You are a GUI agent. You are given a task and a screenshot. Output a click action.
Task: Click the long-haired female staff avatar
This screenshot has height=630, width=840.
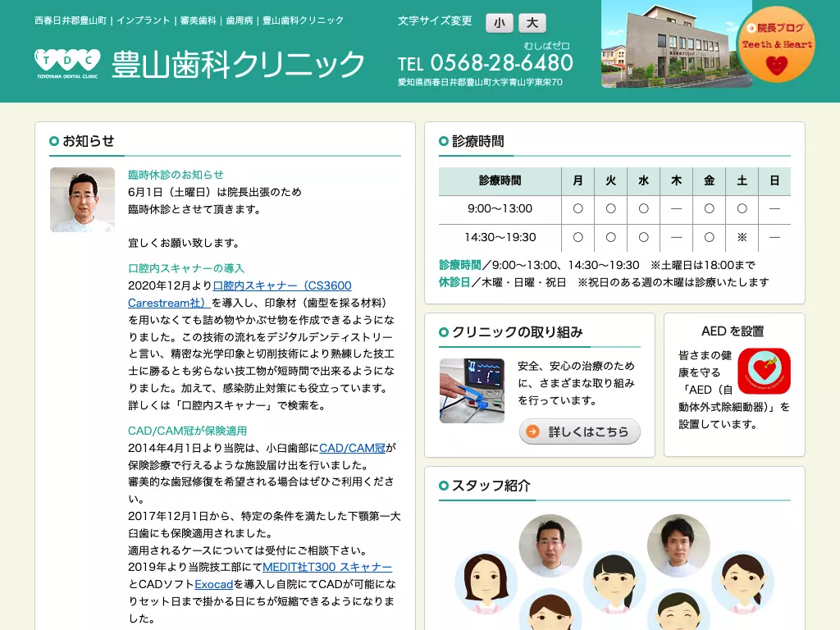pyautogui.click(x=486, y=583)
